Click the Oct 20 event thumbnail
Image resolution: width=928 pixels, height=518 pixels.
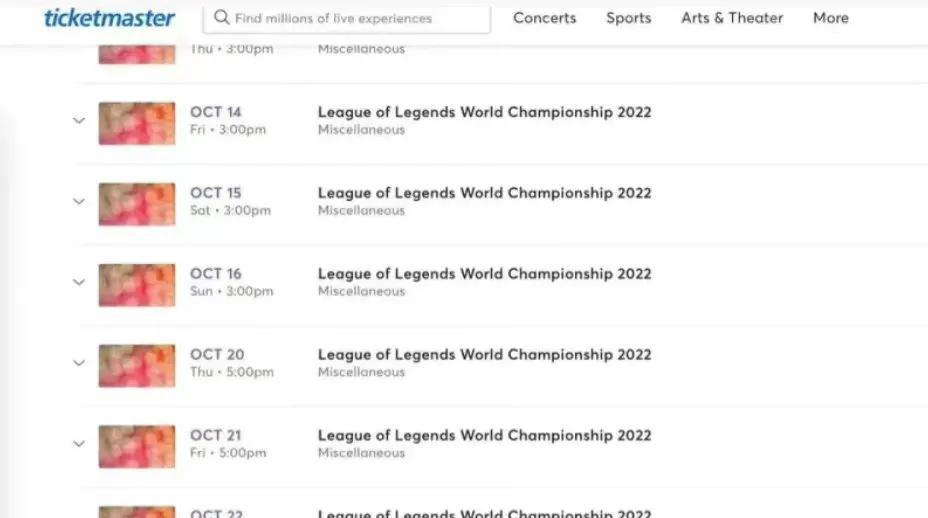(136, 365)
